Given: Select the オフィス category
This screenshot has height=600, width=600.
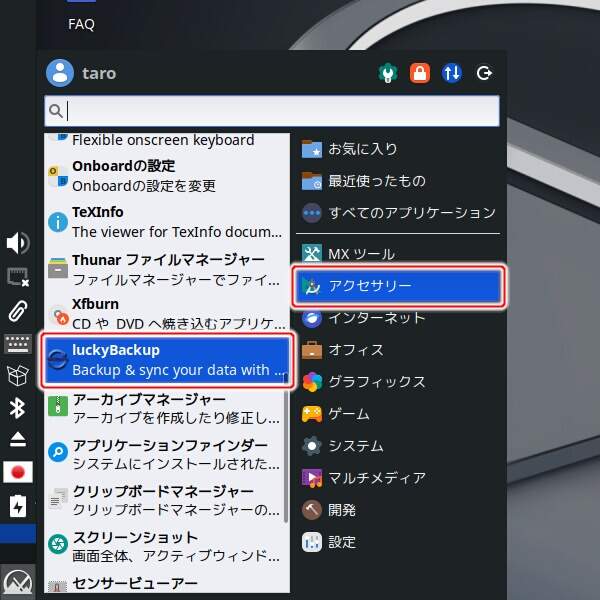Looking at the screenshot, I should [398, 350].
